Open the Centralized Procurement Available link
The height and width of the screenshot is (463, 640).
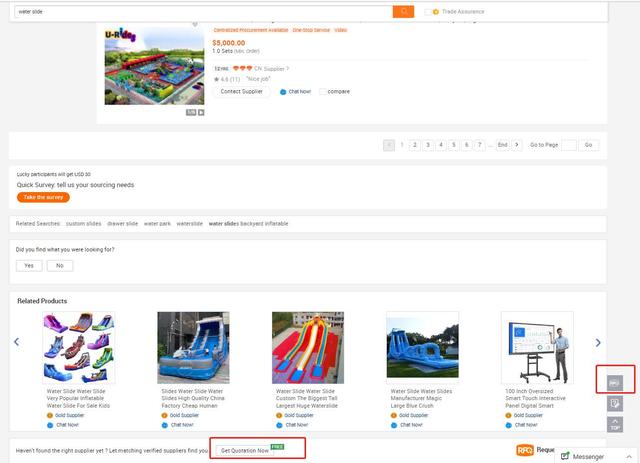click(251, 30)
